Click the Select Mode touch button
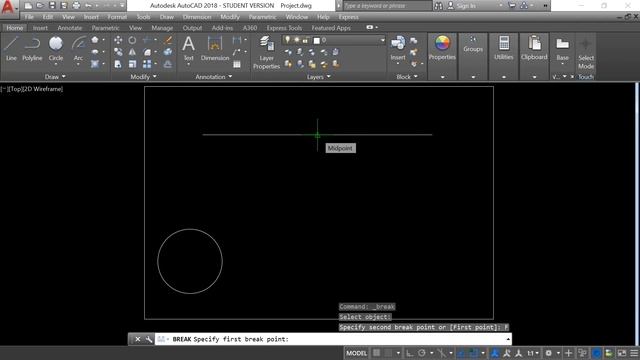The image size is (640, 360). [586, 54]
